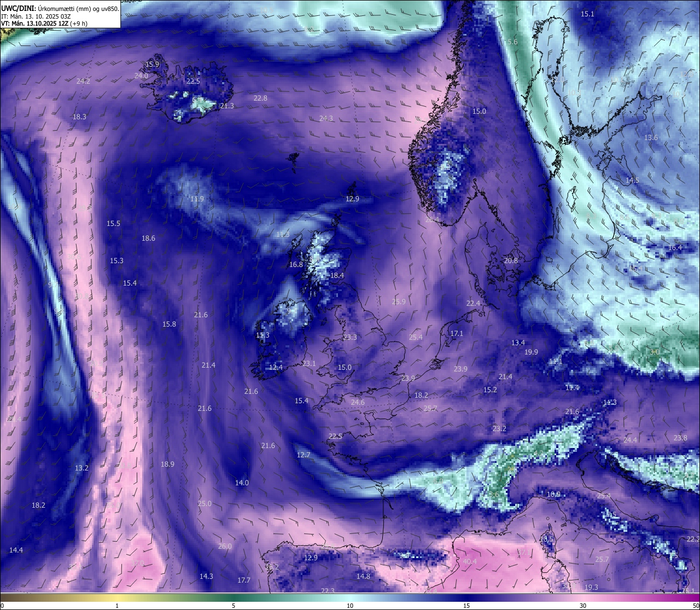Image resolution: width=700 pixels, height=610 pixels.
Task: Click the '23.1' value in the Irish Sea
Action: pyautogui.click(x=309, y=363)
